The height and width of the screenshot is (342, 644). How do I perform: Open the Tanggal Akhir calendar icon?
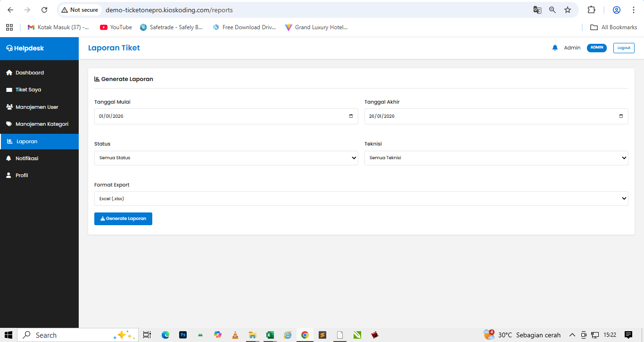click(621, 116)
